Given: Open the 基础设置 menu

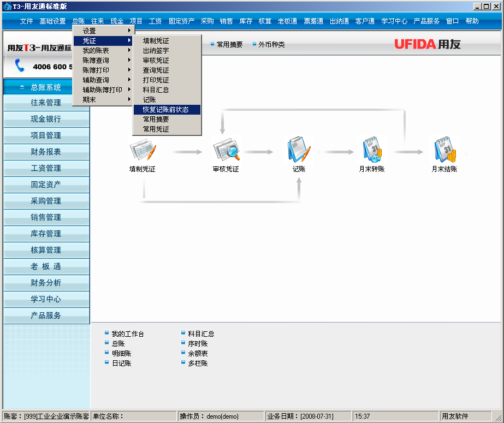Looking at the screenshot, I should [x=53, y=21].
